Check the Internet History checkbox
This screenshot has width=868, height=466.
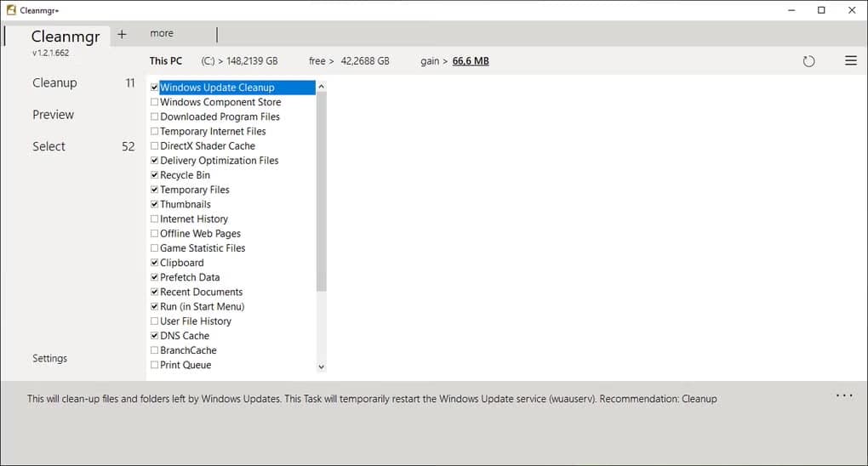[154, 219]
